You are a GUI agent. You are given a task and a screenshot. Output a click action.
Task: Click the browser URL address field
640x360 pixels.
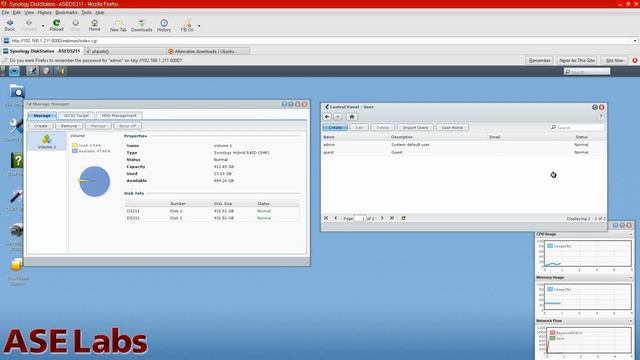coord(320,41)
